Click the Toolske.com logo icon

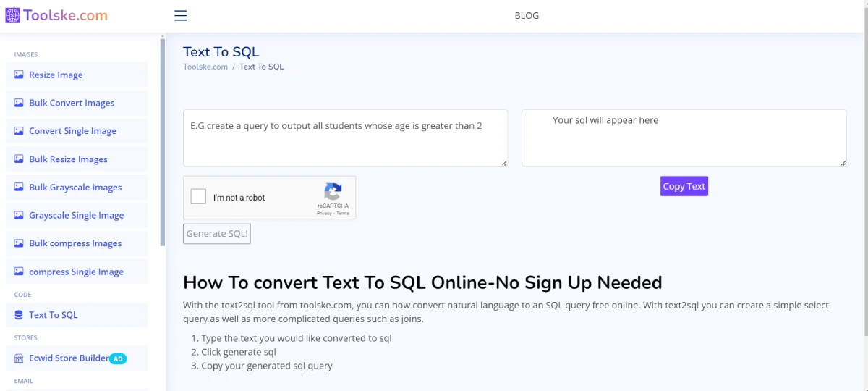(x=12, y=15)
